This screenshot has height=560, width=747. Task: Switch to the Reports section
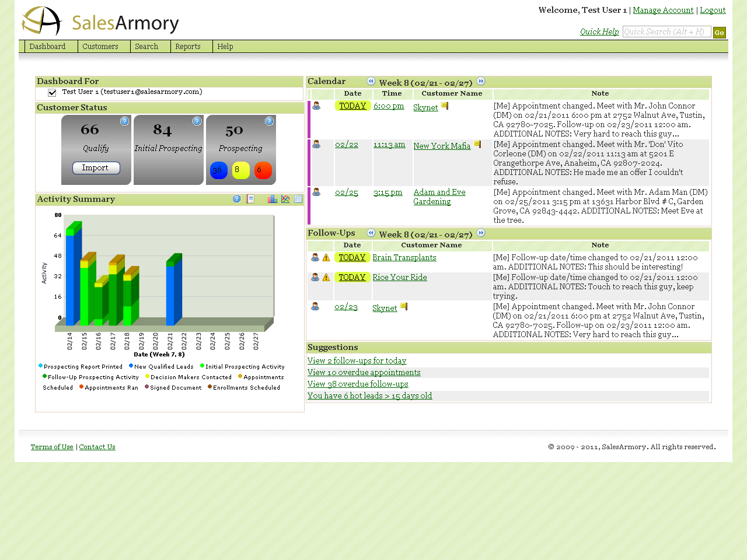click(x=187, y=46)
